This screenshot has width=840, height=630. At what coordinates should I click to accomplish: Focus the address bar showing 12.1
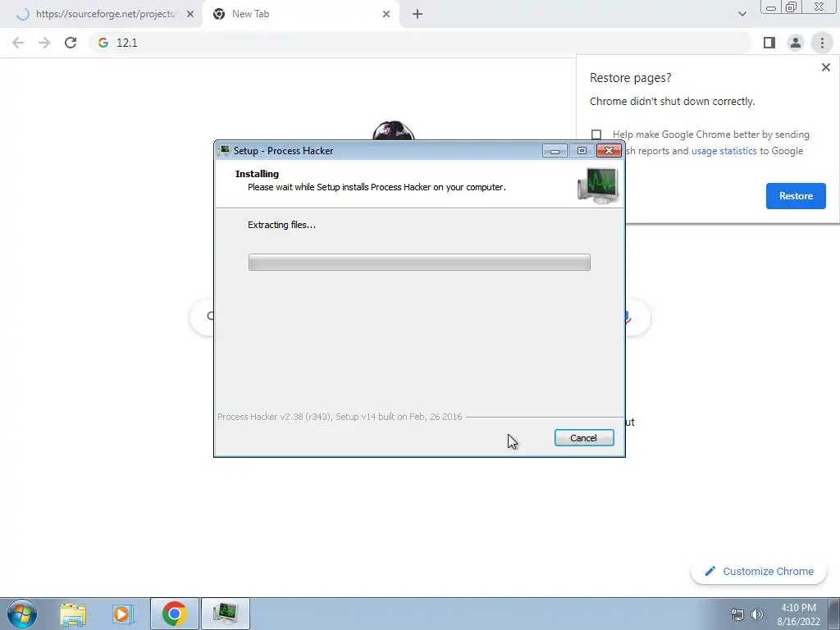click(420, 43)
